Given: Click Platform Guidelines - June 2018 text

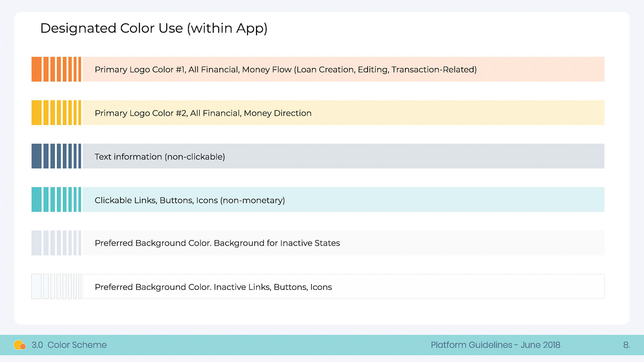Looking at the screenshot, I should tap(495, 345).
